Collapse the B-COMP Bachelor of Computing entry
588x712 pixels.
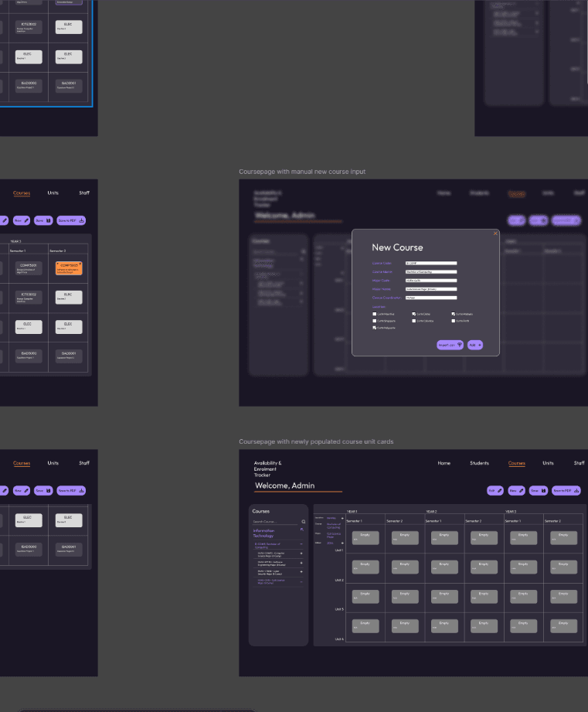click(x=301, y=545)
